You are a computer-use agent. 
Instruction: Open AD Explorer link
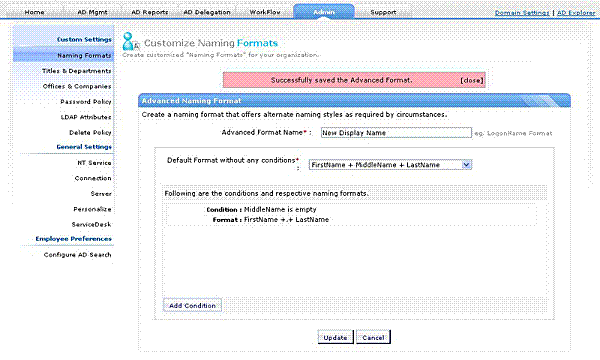576,13
